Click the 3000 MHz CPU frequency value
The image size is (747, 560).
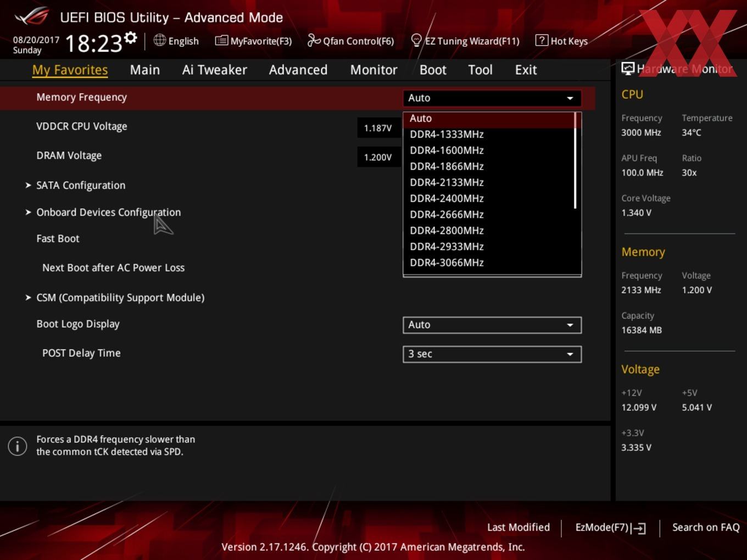(641, 133)
